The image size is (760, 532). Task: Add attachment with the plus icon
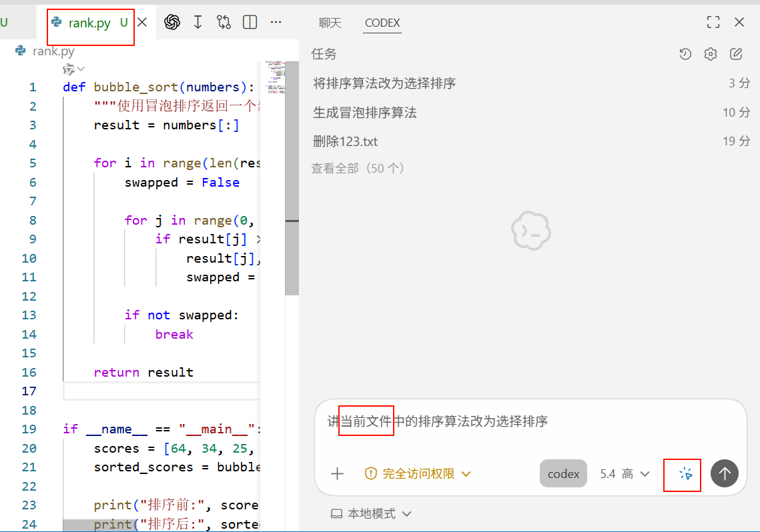338,473
